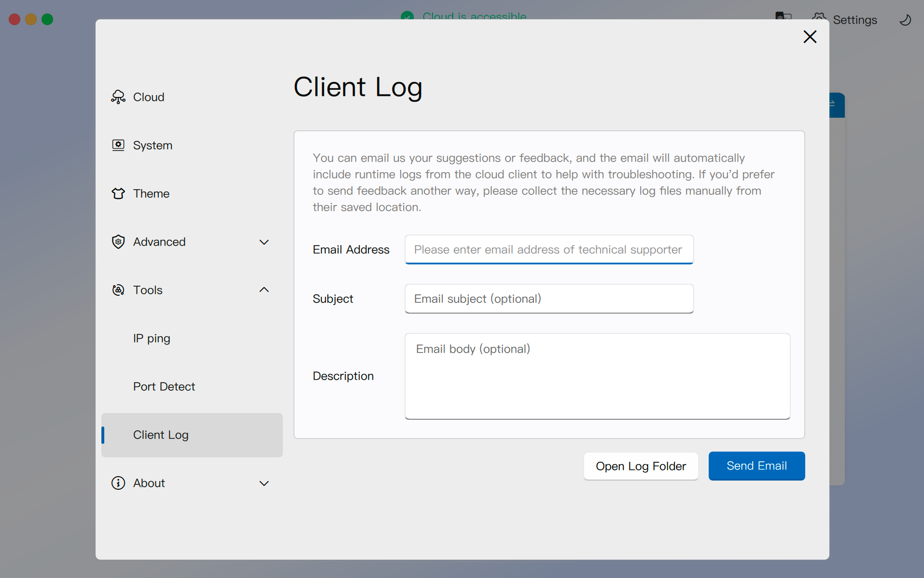
Task: Click the System monitor icon
Action: pos(118,145)
